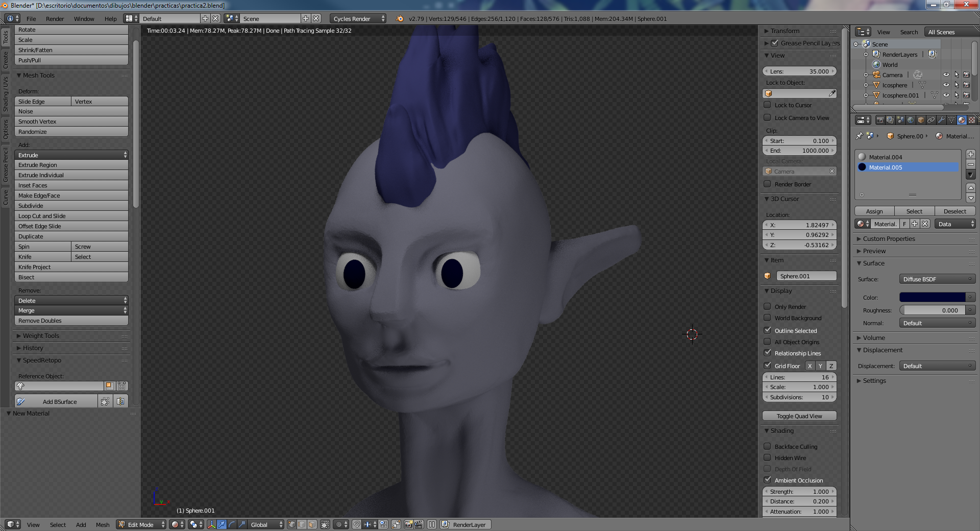Click the remove material slot minus icon

pyautogui.click(x=971, y=164)
